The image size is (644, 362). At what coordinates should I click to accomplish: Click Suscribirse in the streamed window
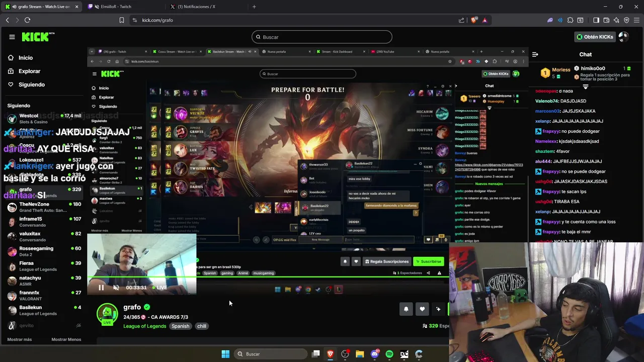pos(429,261)
